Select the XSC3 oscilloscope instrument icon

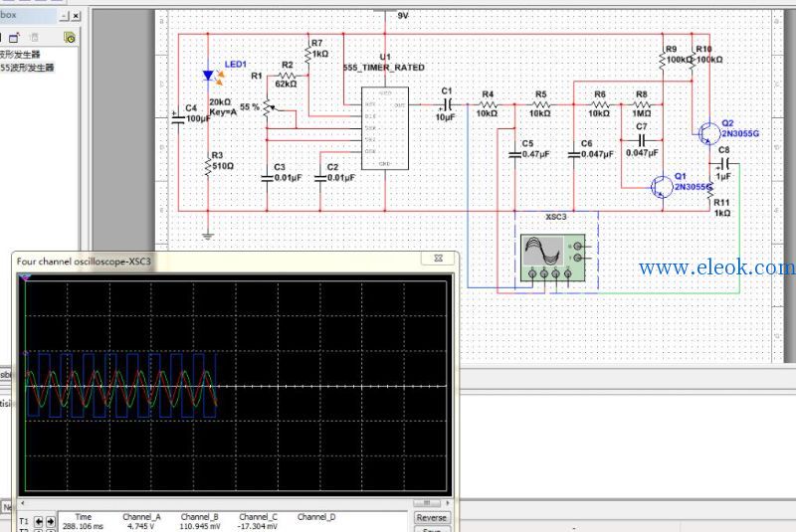click(x=553, y=258)
